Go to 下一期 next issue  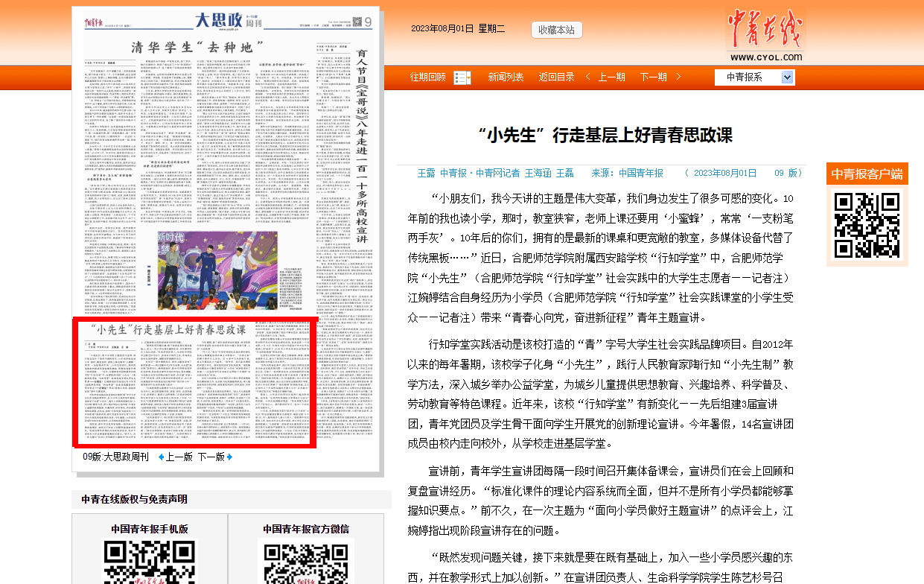(653, 77)
